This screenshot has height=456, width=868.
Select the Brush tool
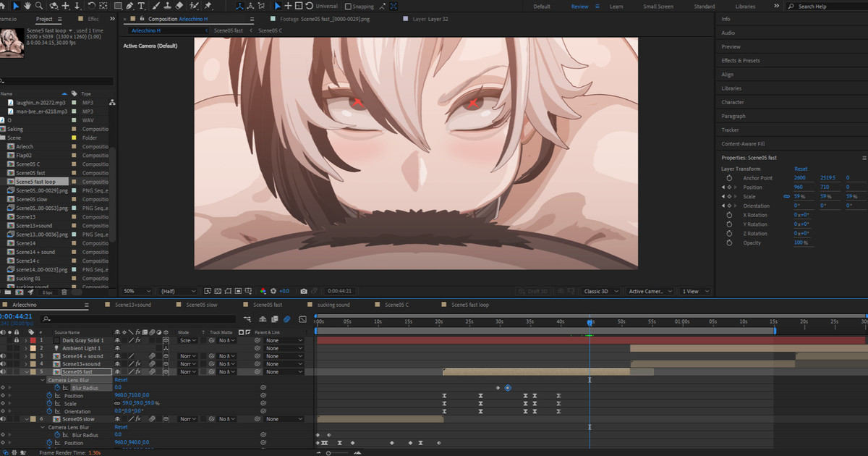pyautogui.click(x=156, y=6)
